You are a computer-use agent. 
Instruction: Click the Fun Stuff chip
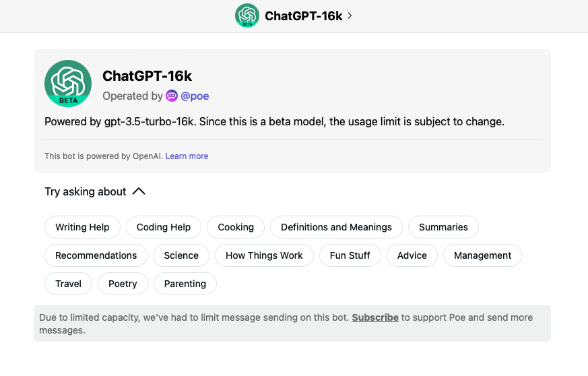coord(350,255)
